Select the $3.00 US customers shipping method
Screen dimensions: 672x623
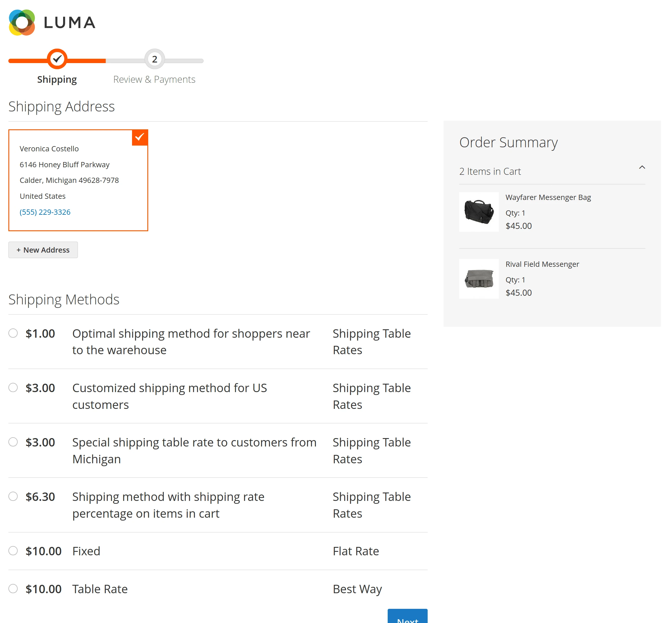(x=13, y=387)
